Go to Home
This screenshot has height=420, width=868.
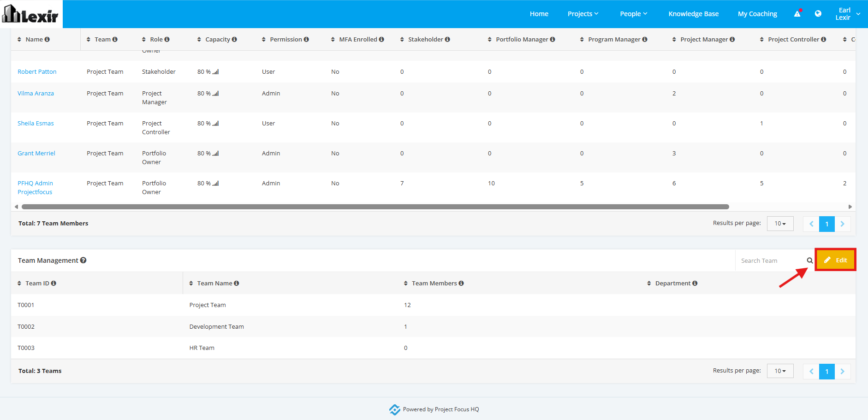tap(539, 14)
